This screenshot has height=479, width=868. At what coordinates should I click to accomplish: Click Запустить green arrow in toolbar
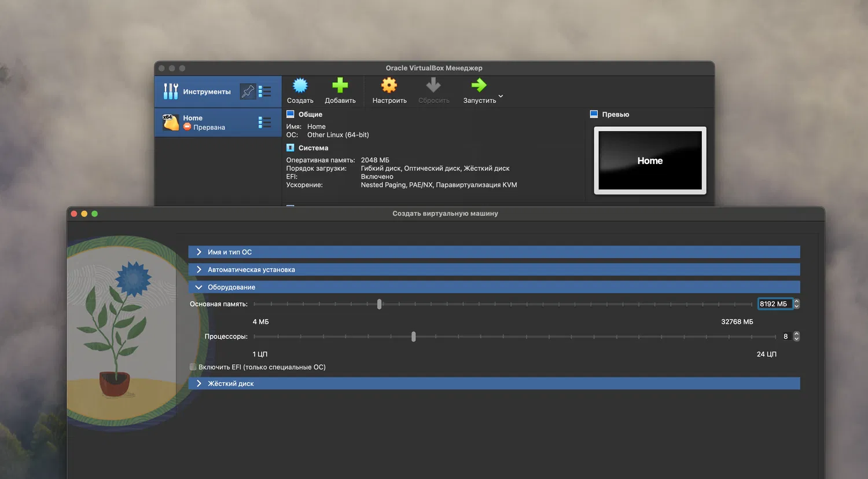click(479, 91)
